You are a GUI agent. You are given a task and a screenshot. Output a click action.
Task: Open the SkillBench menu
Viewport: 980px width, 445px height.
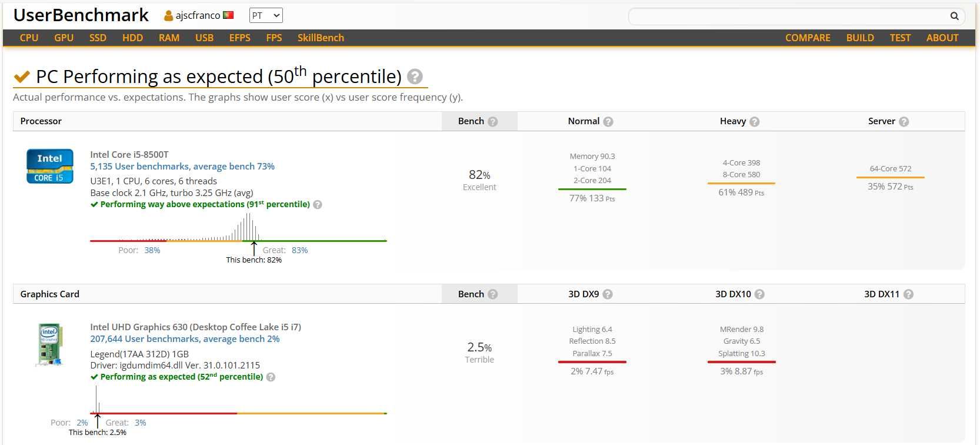click(x=321, y=38)
